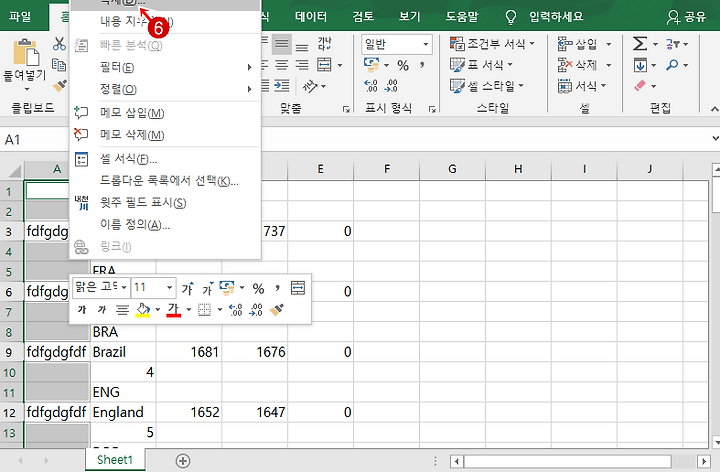Open the 필터 submenu
This screenshot has width=720, height=472.
pyautogui.click(x=165, y=67)
